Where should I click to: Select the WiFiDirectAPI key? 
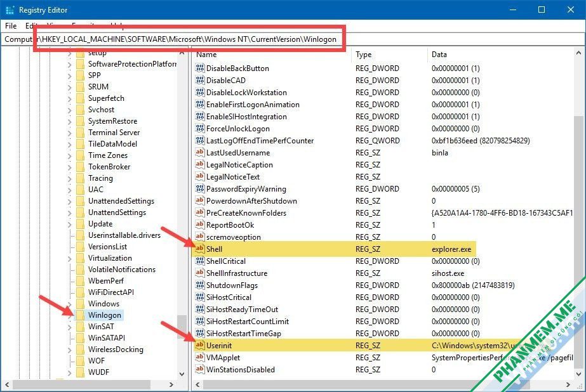click(x=111, y=292)
